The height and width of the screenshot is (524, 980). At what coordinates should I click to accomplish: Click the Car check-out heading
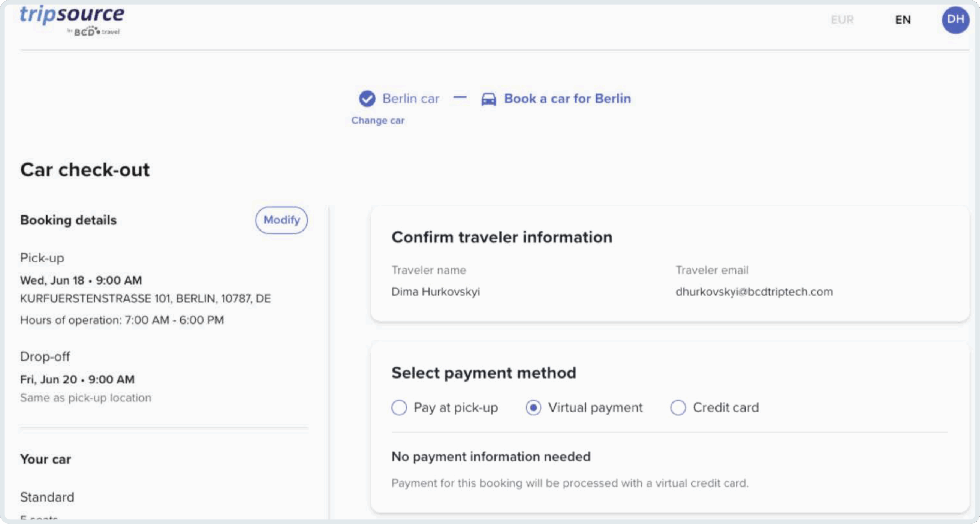click(x=85, y=170)
